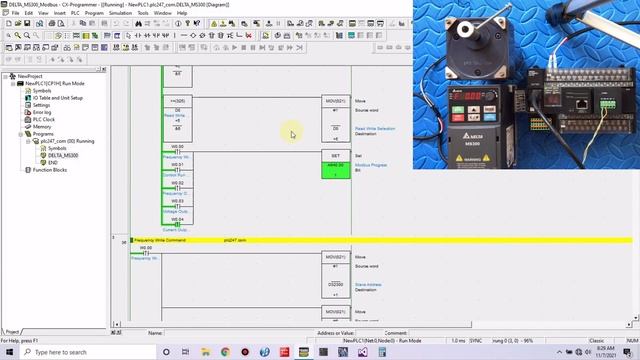Click the yellow-handled Zoom In magnifier

click(x=18, y=36)
